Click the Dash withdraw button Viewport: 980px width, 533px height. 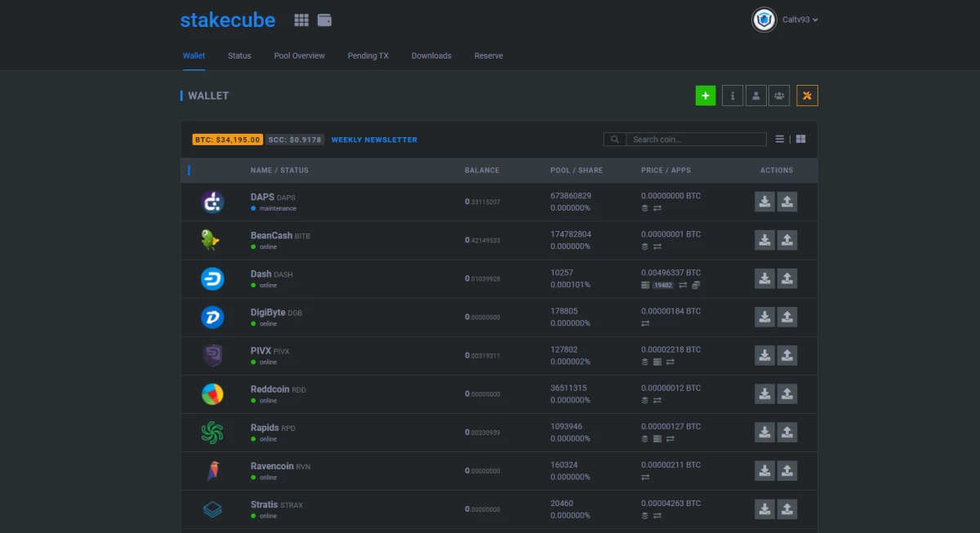pyautogui.click(x=787, y=278)
